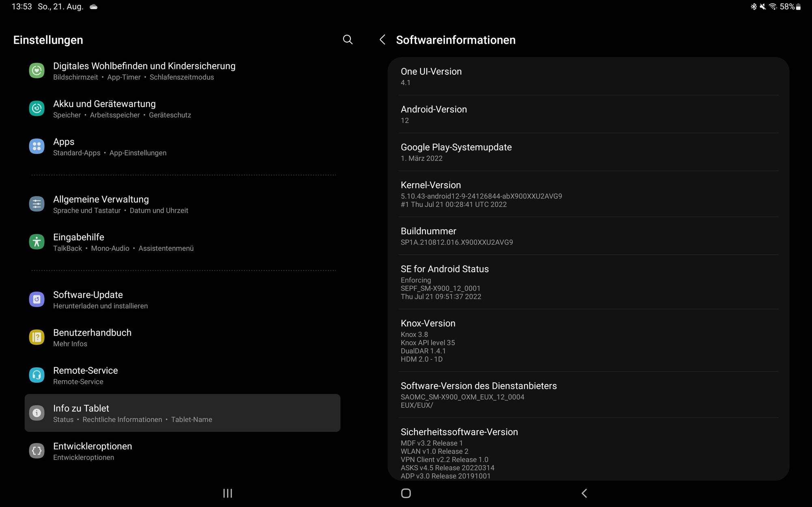
Task: Select the Entwickleroptionen settings entry
Action: click(x=182, y=451)
